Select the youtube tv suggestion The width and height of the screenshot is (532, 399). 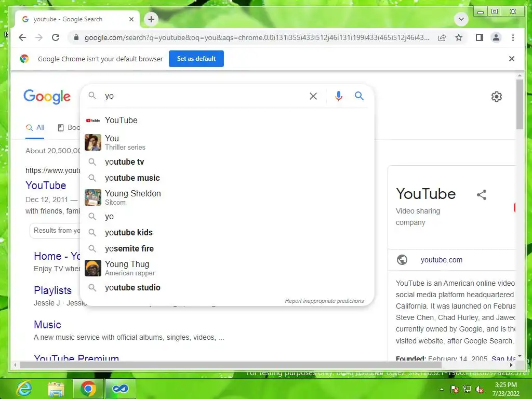click(x=228, y=162)
